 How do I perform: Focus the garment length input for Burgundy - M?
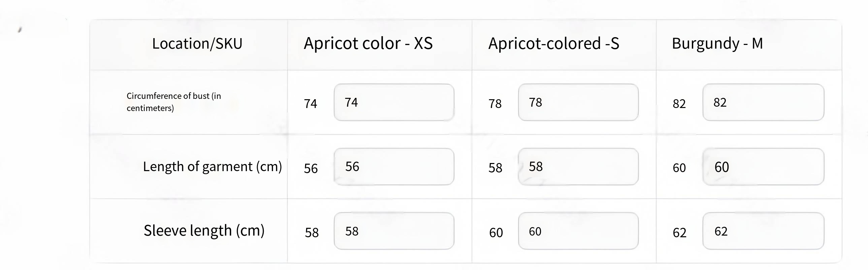[x=763, y=167]
